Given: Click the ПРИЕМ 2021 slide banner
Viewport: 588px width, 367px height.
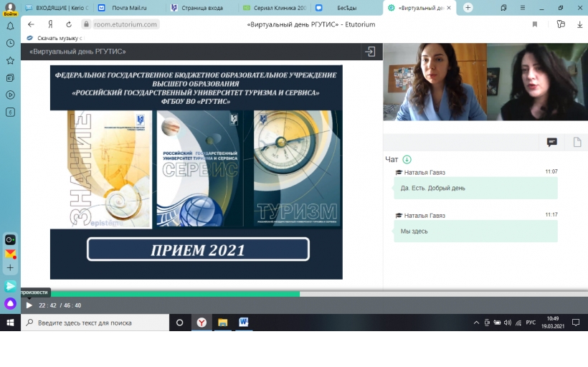Looking at the screenshot, I should pos(198,249).
